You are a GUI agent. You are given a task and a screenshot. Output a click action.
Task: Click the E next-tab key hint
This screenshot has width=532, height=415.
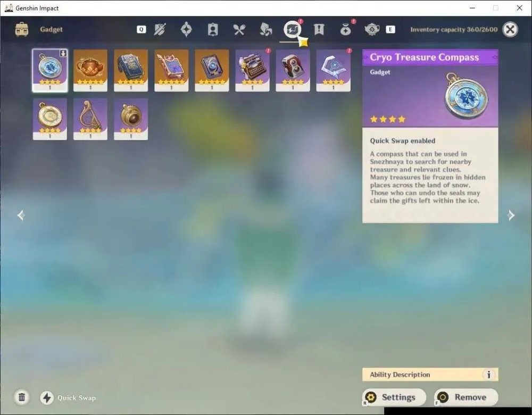click(x=390, y=29)
